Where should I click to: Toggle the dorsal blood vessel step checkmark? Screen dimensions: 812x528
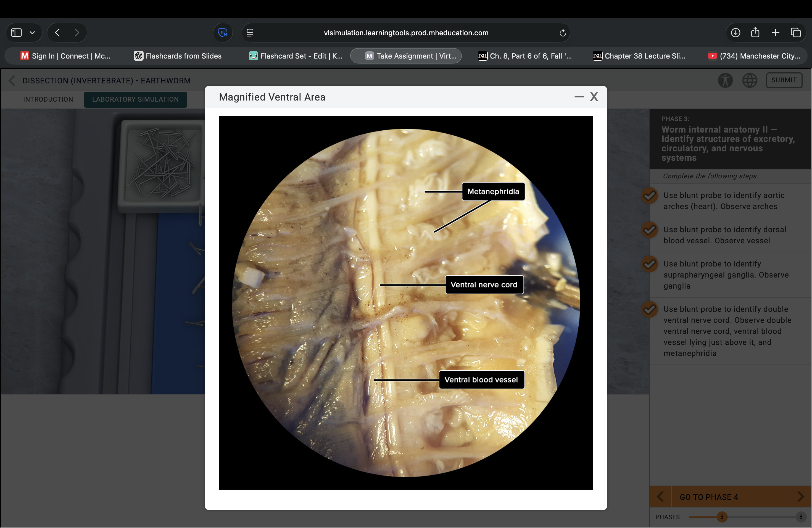(649, 230)
